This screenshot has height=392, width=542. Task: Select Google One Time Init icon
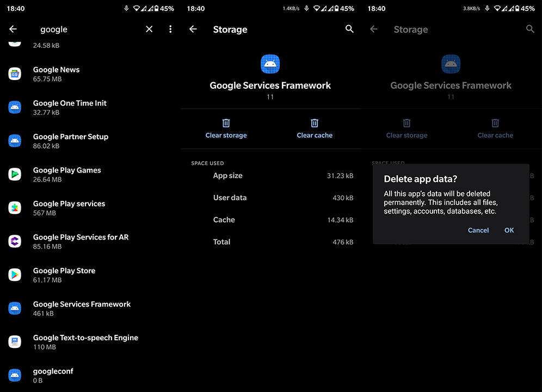click(15, 107)
